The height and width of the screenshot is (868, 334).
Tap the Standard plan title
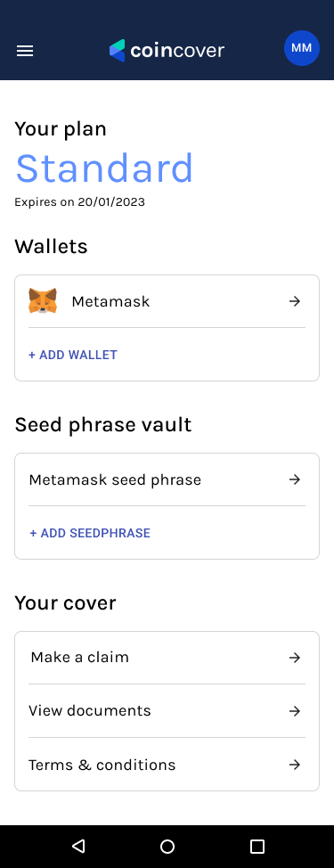[x=104, y=168]
